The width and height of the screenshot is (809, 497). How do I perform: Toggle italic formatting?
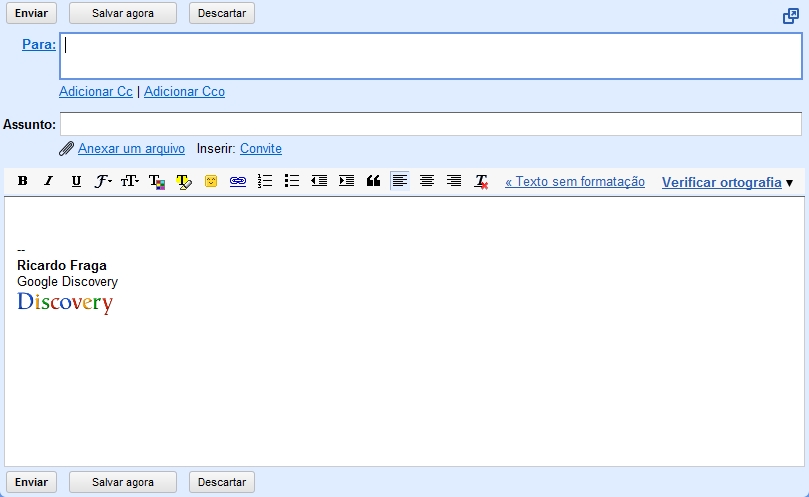tap(48, 182)
